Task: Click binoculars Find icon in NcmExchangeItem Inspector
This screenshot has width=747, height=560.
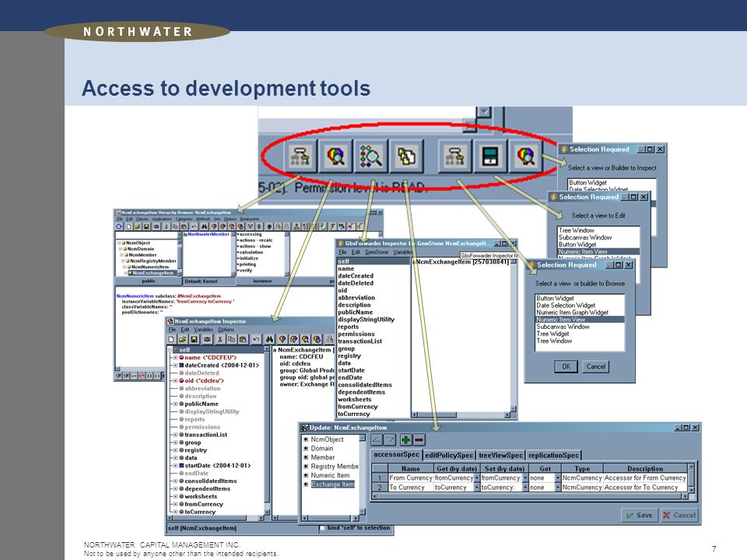Action: click(x=270, y=339)
